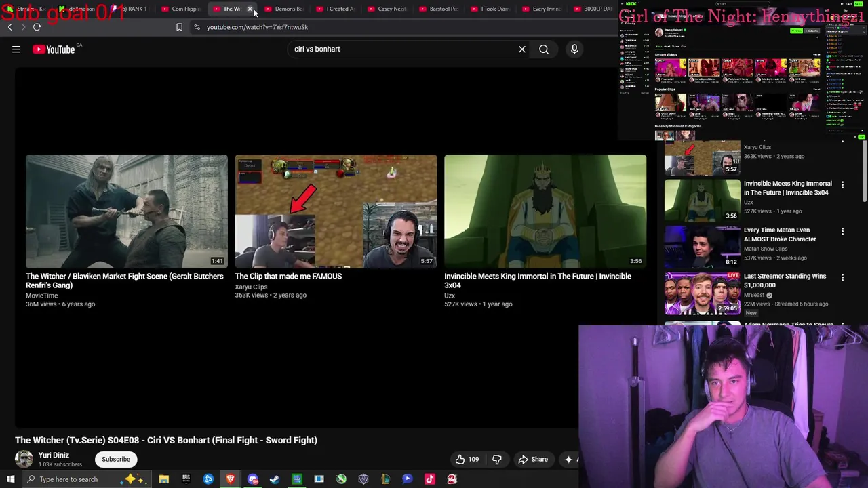Dislike the video with thumbs down
This screenshot has width=868, height=488.
point(497,459)
